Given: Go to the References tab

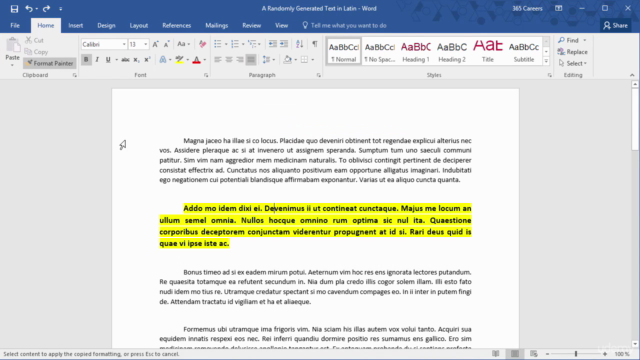Looking at the screenshot, I should pyautogui.click(x=176, y=25).
